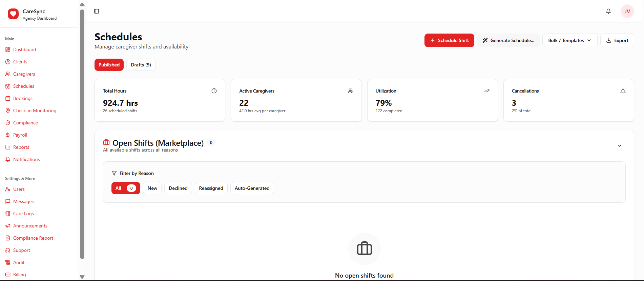Click the Cancellations warning triangle icon
This screenshot has height=281, width=644.
pos(623,91)
